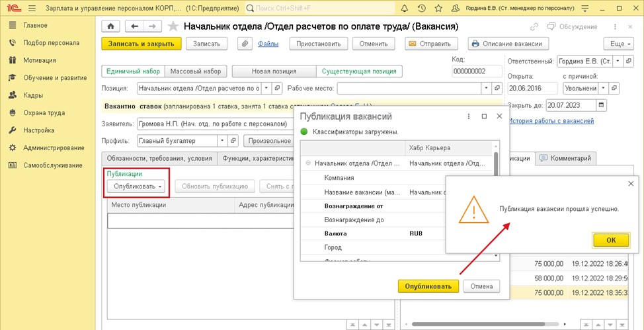Click Отменить button in toolbar
644x330 pixels.
pos(374,44)
